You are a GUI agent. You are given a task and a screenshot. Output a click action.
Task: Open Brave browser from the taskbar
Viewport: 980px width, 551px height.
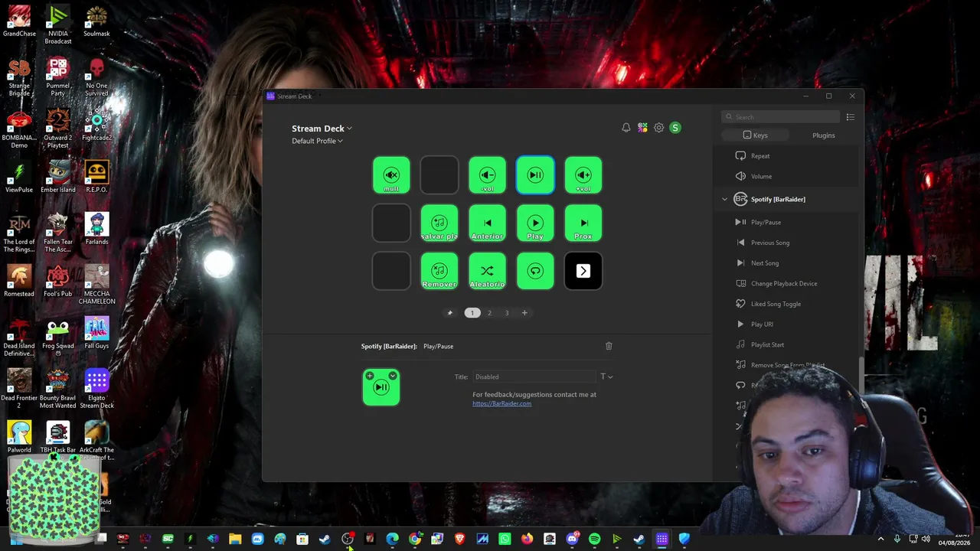[460, 540]
